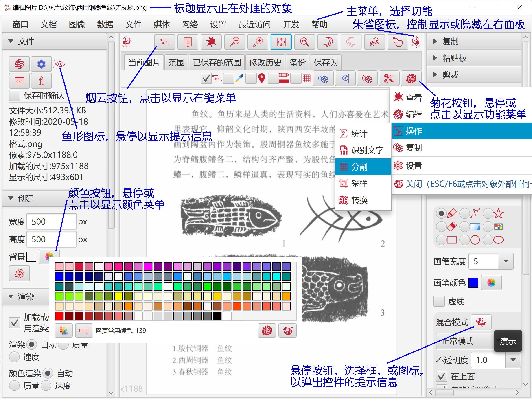The width and height of the screenshot is (532, 399).
Task: Pick the pure red swatch in color palette
Action: coord(59,316)
